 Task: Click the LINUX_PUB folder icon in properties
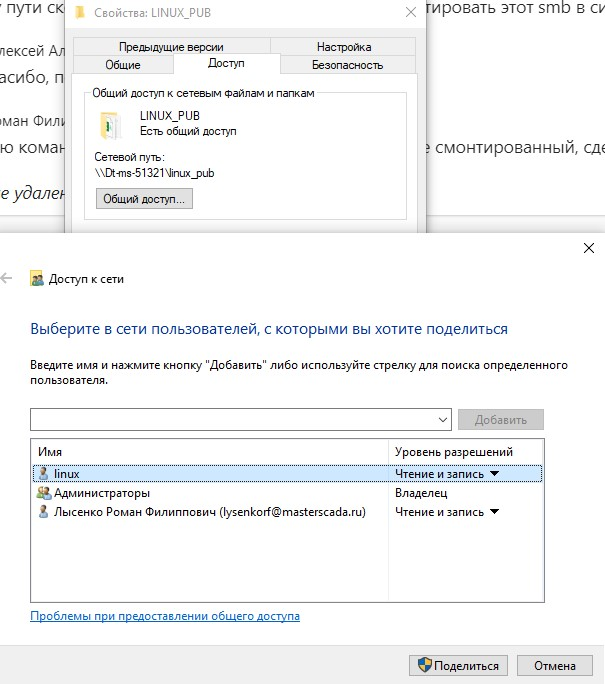coord(109,125)
